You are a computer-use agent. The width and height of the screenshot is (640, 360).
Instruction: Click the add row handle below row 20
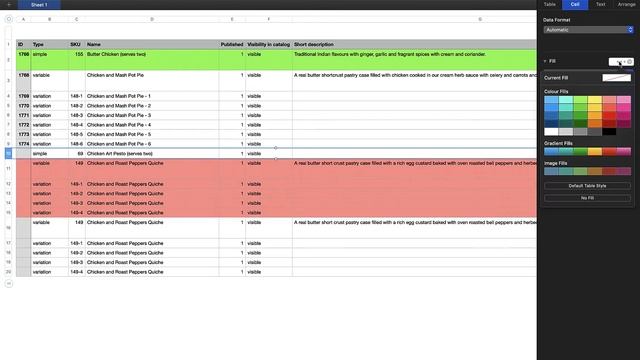9,283
